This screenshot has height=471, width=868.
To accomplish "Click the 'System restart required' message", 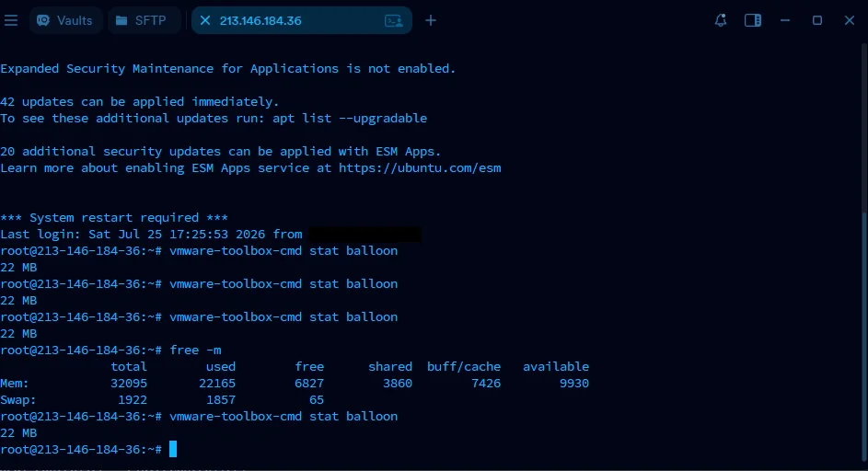I will [114, 217].
